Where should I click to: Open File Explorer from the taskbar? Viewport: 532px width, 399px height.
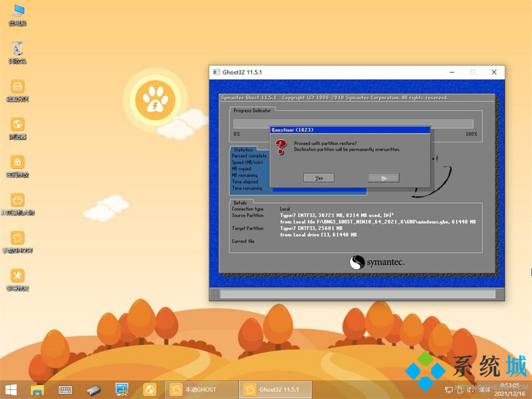(x=37, y=390)
